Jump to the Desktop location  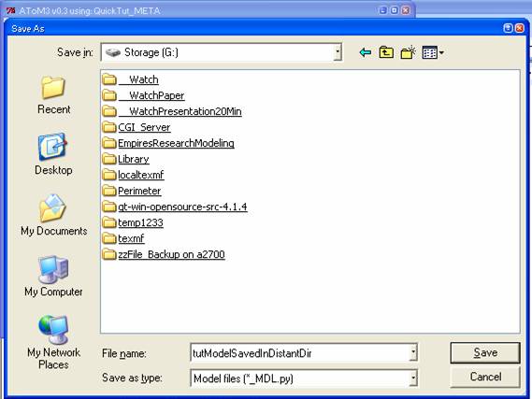tap(53, 154)
